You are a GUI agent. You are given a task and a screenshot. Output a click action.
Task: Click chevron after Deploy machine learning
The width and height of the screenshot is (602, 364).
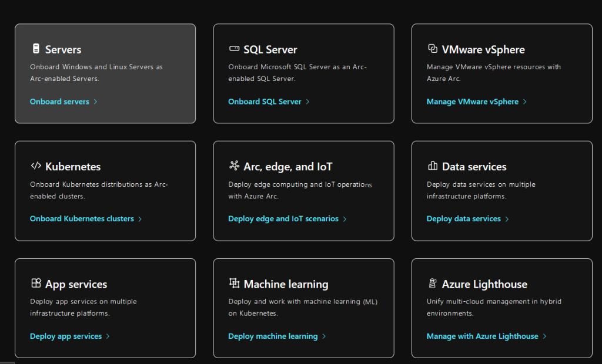pyautogui.click(x=324, y=336)
